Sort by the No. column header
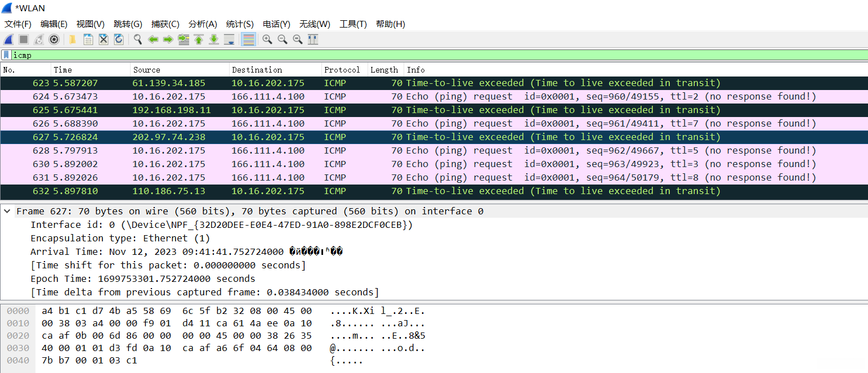 click(25, 70)
